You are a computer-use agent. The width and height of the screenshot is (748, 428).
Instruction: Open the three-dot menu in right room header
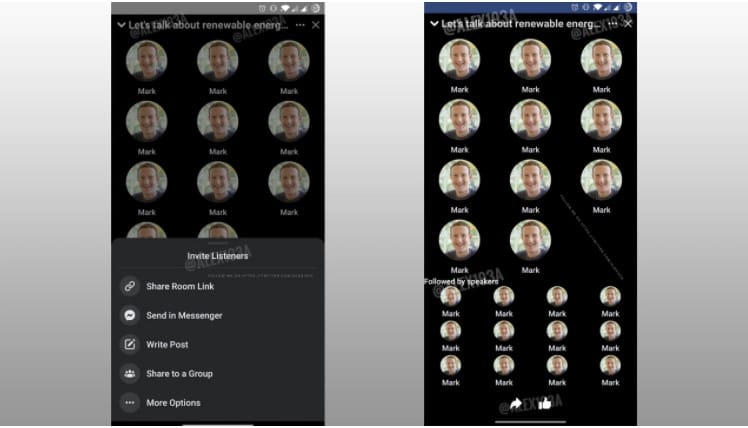613,23
